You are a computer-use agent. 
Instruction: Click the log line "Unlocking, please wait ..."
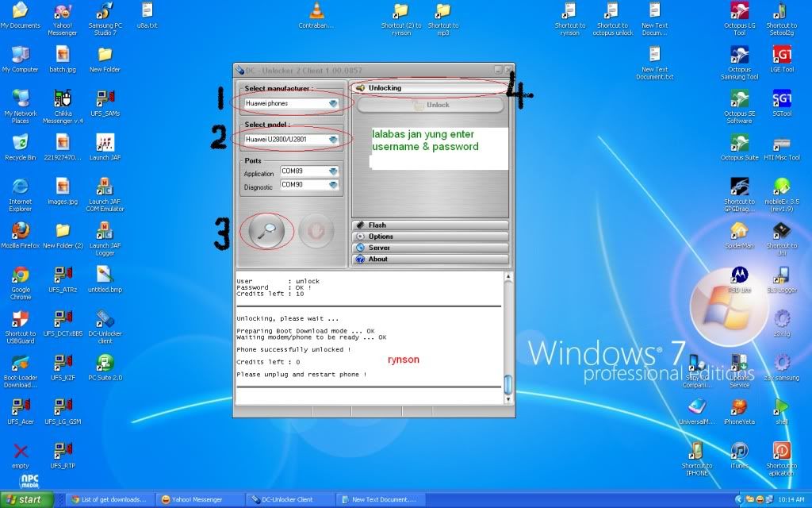[x=287, y=319]
